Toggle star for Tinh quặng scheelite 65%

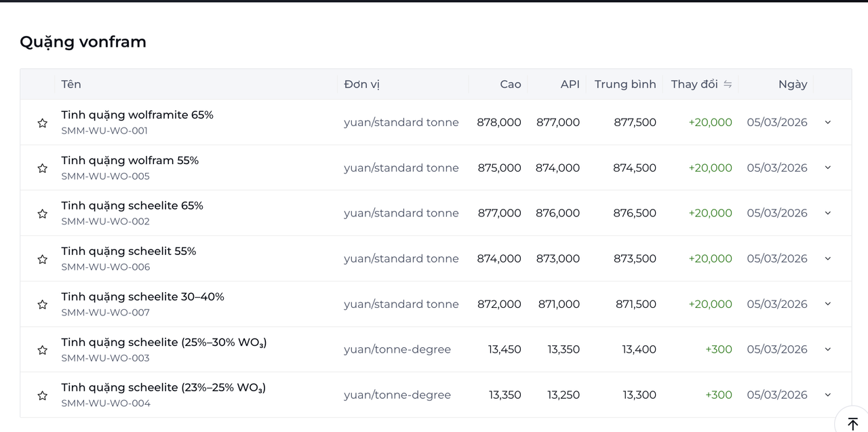(x=42, y=214)
